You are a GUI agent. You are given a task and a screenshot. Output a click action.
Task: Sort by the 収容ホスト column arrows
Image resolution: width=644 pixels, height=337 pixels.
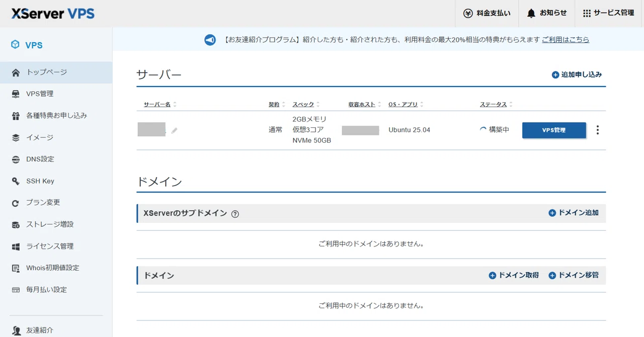pyautogui.click(x=379, y=105)
